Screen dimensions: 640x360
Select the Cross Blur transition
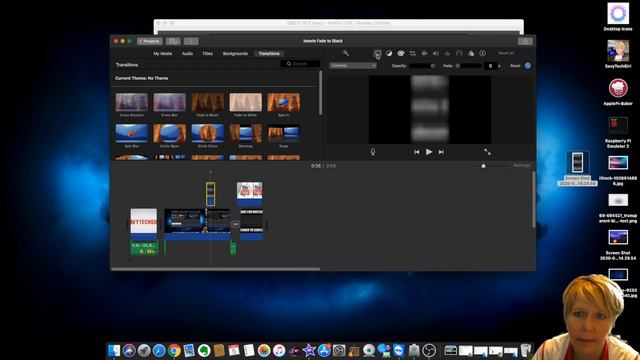click(x=169, y=102)
